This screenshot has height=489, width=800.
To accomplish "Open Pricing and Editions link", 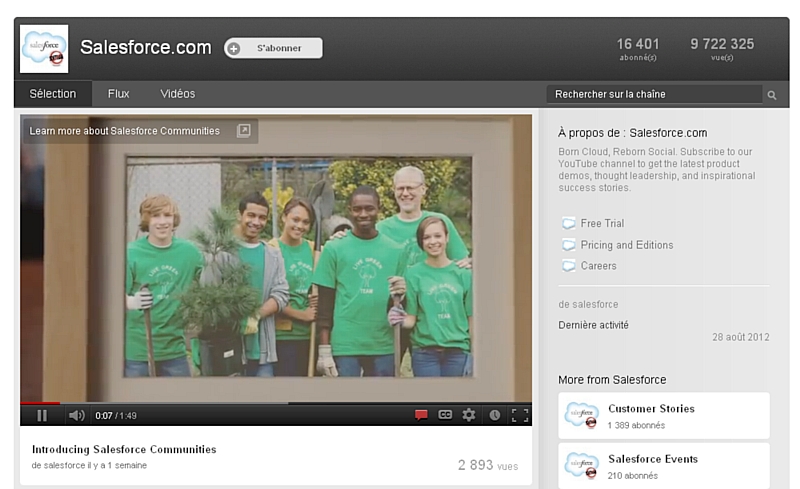I will click(x=627, y=245).
